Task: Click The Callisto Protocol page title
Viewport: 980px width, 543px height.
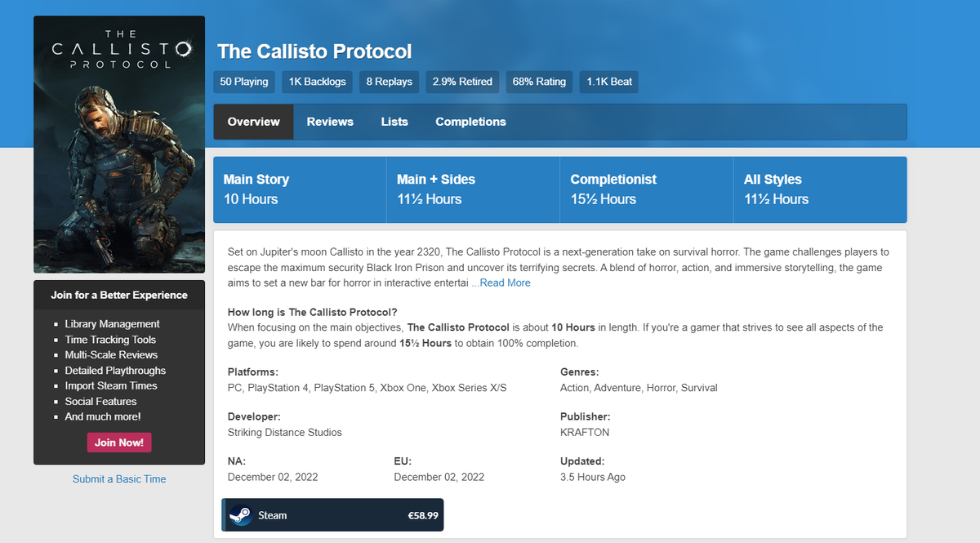Action: (314, 51)
